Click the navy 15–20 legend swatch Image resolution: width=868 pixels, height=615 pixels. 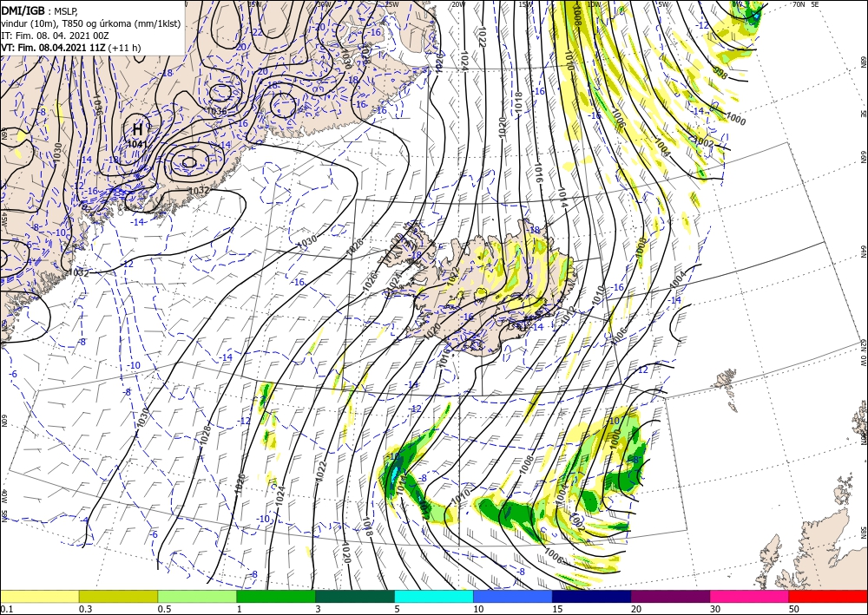point(592,596)
